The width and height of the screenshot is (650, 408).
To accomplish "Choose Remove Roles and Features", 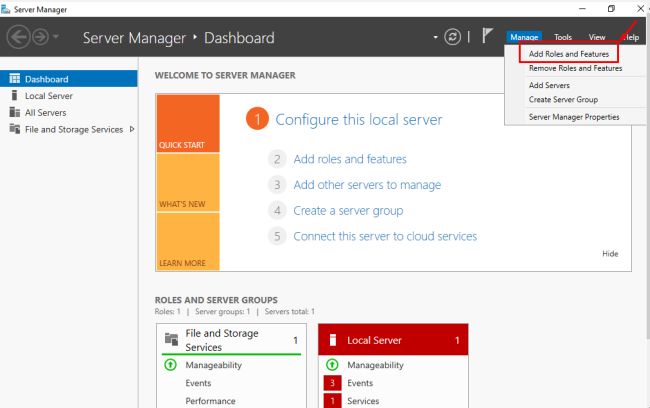I will click(x=575, y=68).
